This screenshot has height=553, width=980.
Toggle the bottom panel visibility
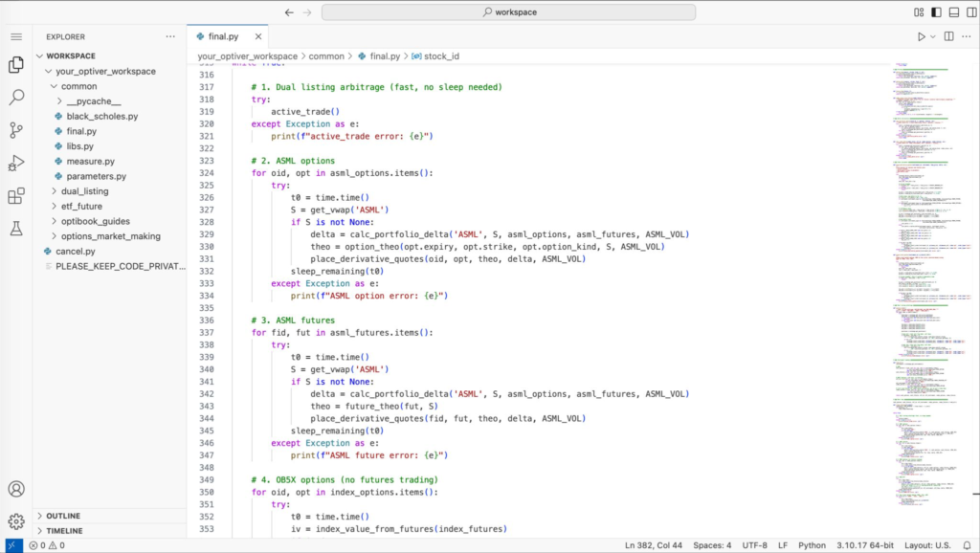(954, 11)
